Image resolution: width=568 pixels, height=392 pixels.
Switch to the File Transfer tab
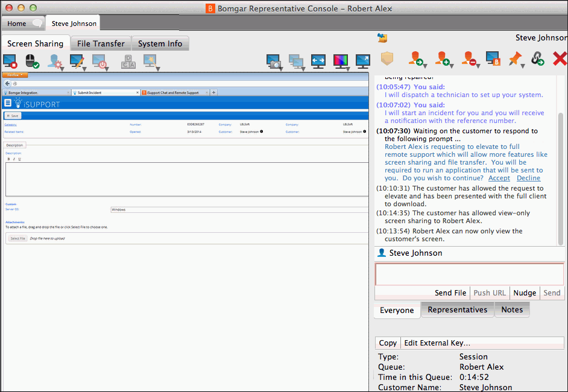(100, 43)
